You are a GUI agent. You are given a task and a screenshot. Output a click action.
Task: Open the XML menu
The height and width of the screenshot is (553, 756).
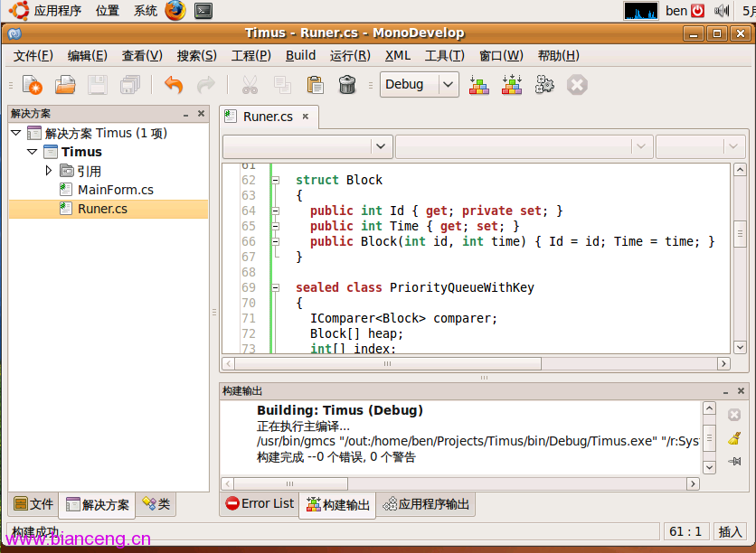tap(398, 55)
